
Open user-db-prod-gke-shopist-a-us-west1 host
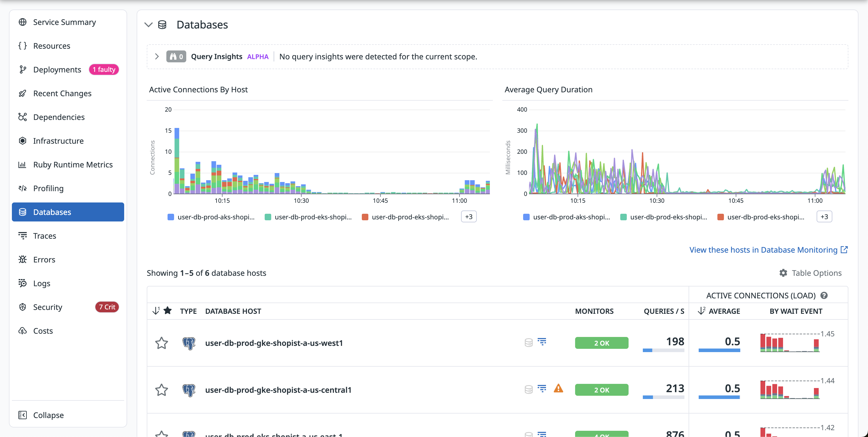click(x=274, y=343)
